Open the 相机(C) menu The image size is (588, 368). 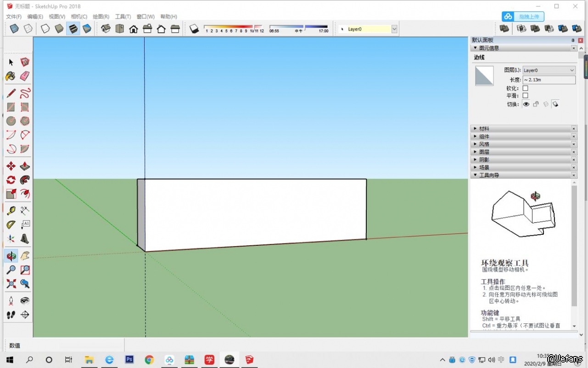79,17
